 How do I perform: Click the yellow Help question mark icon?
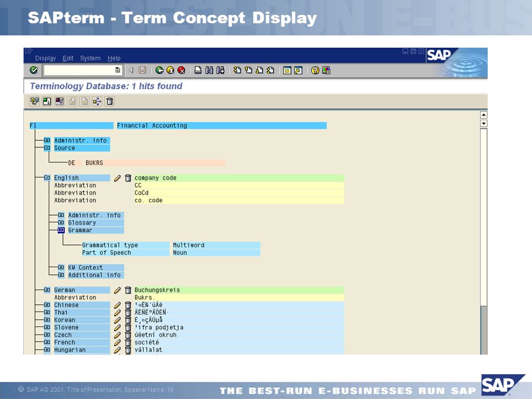point(315,70)
